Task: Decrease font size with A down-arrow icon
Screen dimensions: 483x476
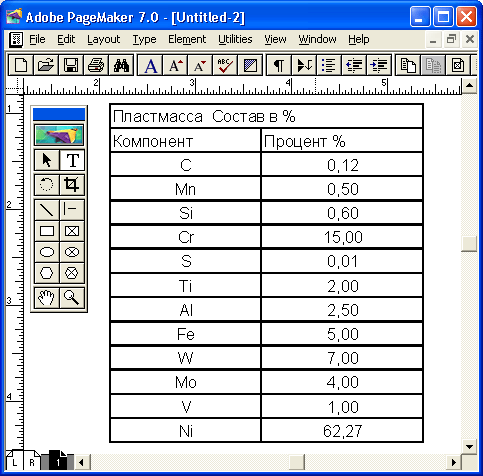Action: (x=200, y=65)
